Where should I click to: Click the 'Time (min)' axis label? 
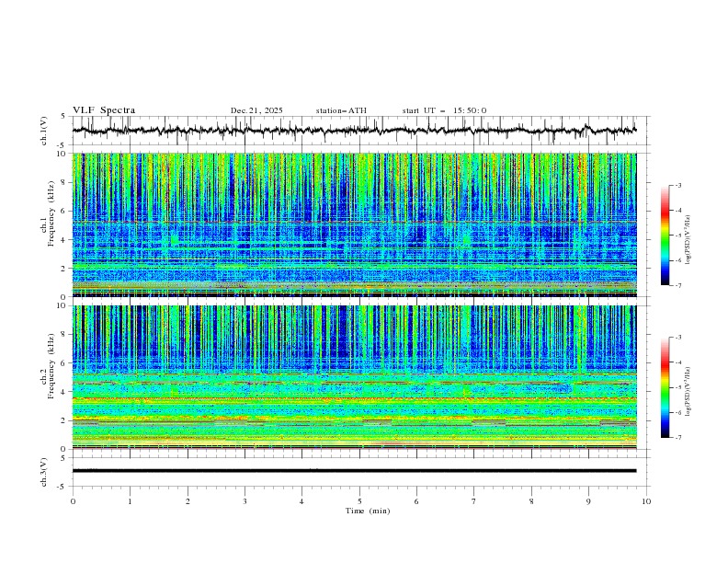coord(368,511)
